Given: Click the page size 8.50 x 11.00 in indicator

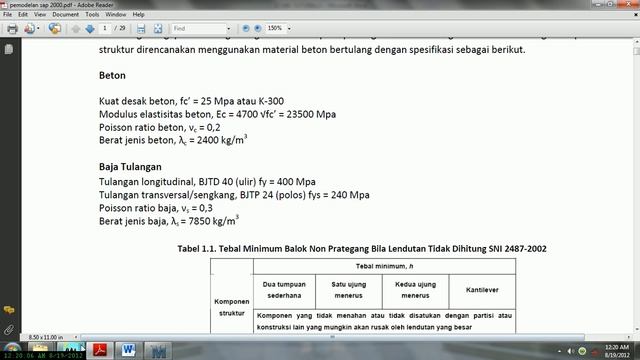Looking at the screenshot, I should coord(46,337).
